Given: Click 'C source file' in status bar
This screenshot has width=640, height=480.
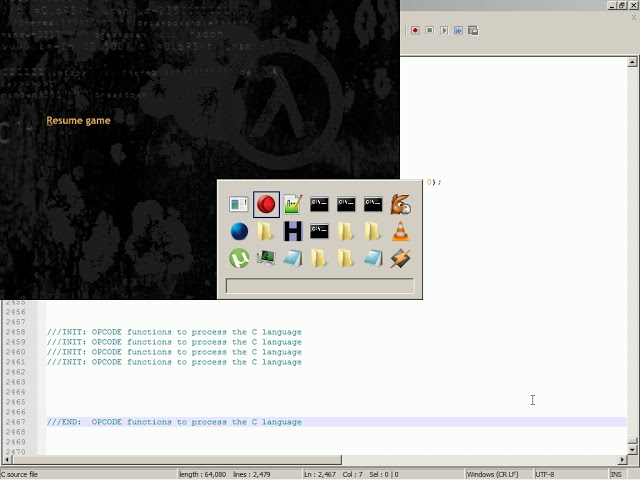Looking at the screenshot, I should tap(20, 474).
